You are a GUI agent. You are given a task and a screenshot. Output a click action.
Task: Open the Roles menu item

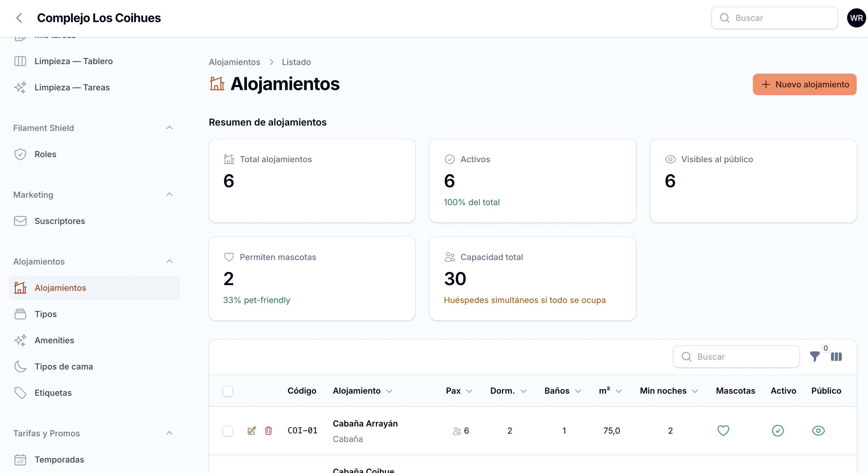94,154
